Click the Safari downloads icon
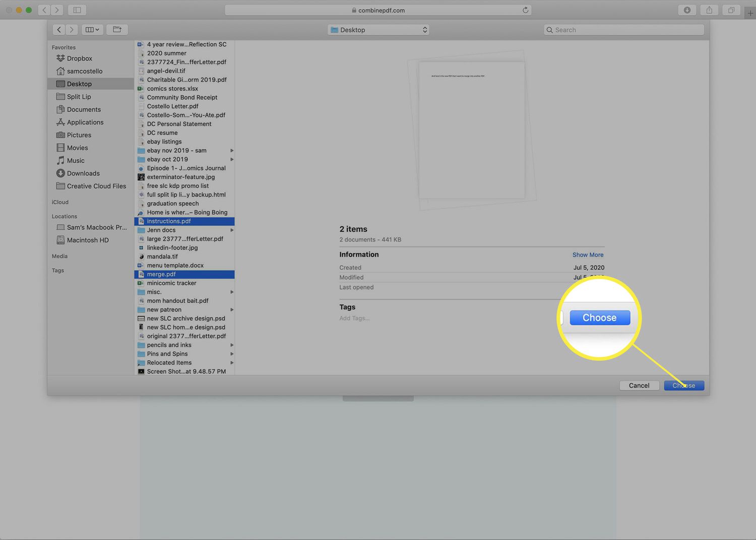 point(687,10)
